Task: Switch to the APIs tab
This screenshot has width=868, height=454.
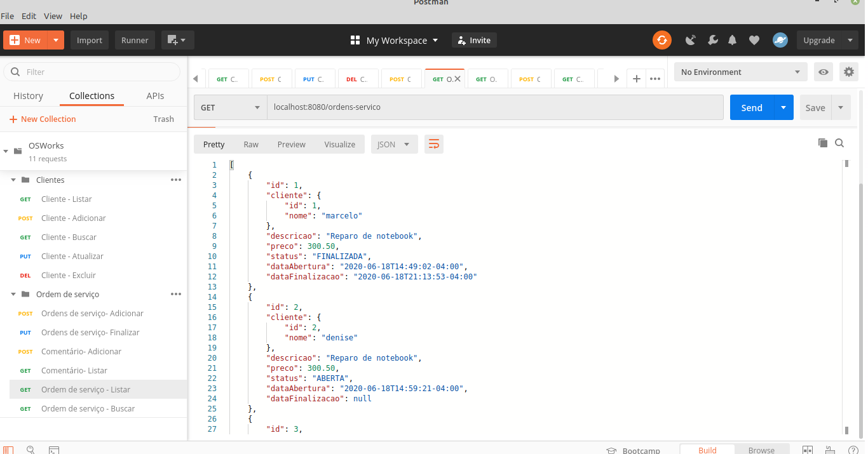Action: [155, 96]
